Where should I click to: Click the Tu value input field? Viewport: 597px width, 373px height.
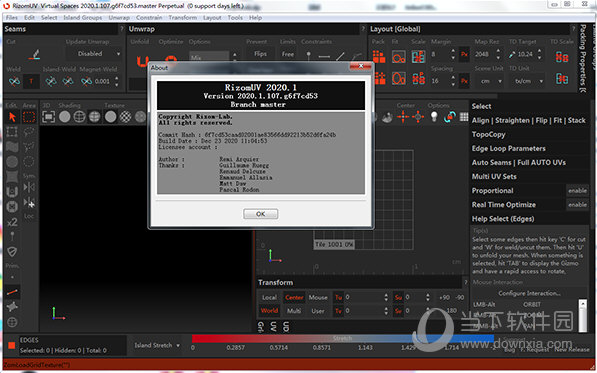pos(363,297)
